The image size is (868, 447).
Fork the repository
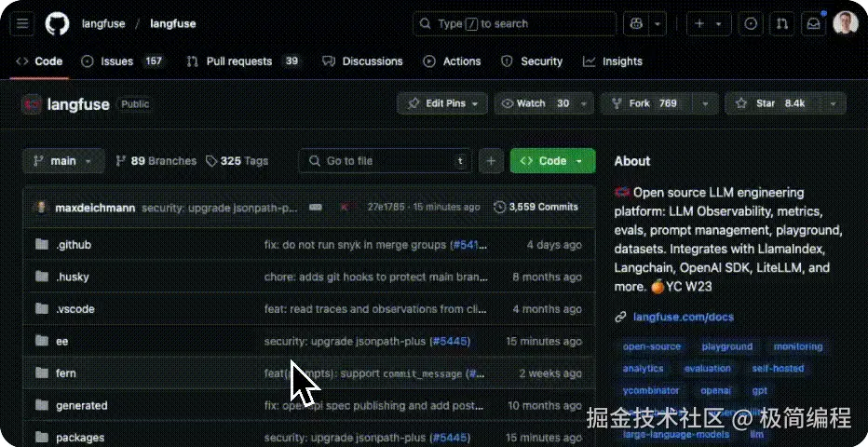coord(647,103)
